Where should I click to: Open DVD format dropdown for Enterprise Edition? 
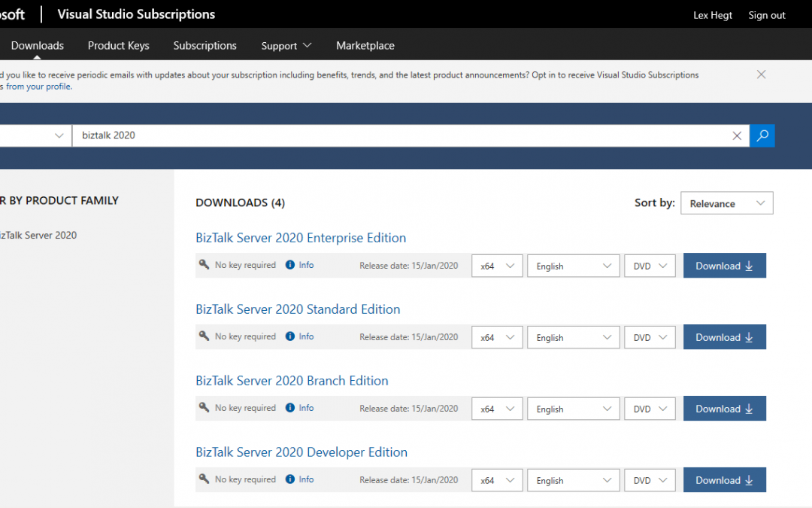coord(650,266)
